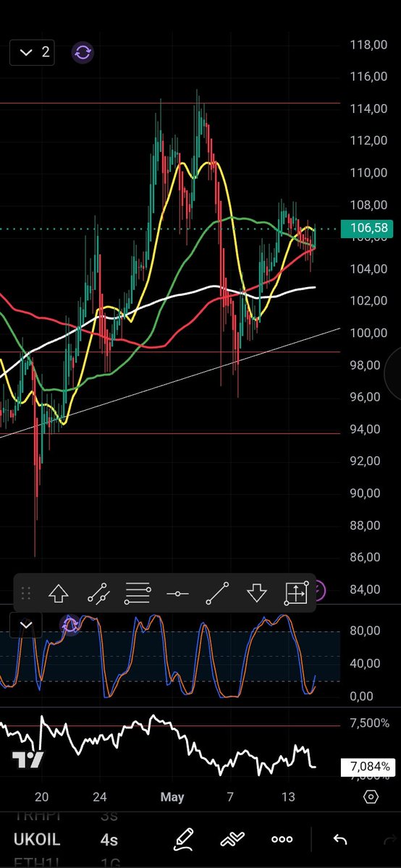The width and height of the screenshot is (401, 868).
Task: Open the TradingView logo
Action: coord(28,759)
